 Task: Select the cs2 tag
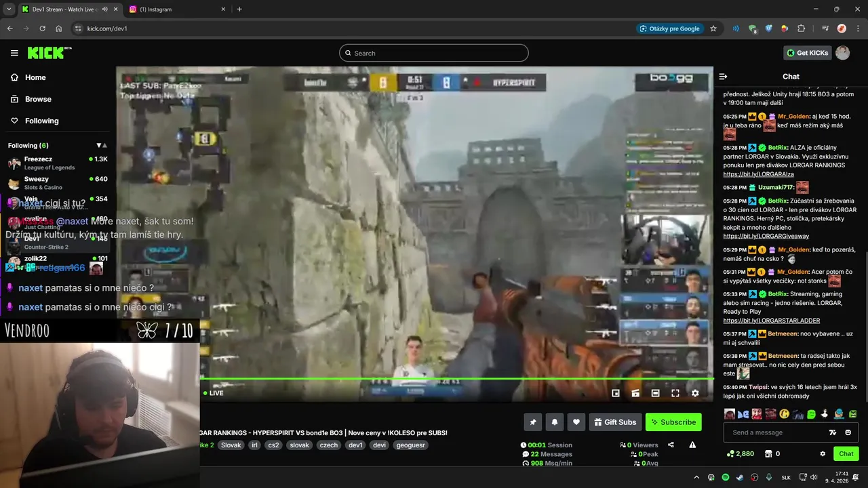273,445
